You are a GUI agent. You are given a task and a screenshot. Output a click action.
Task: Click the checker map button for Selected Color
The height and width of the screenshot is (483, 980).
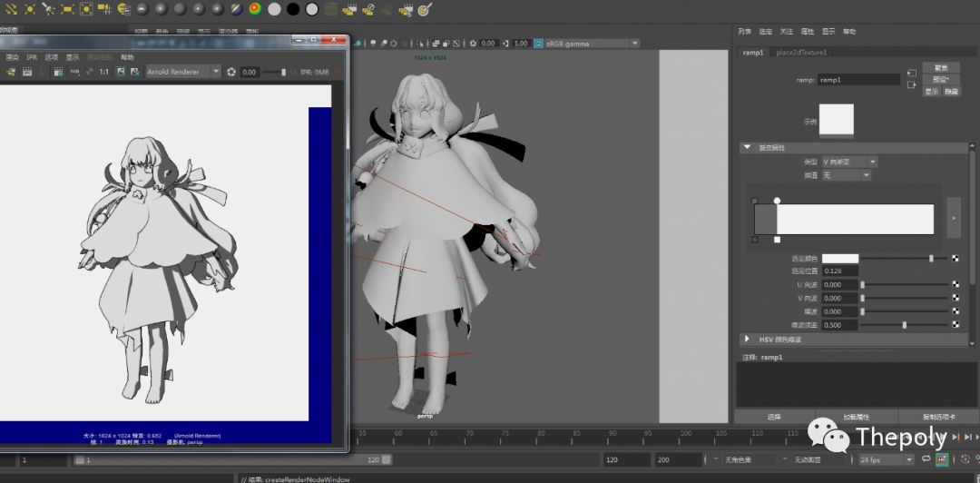coord(955,259)
